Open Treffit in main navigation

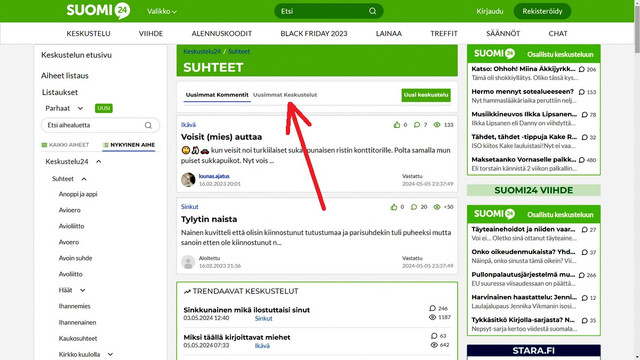[444, 33]
